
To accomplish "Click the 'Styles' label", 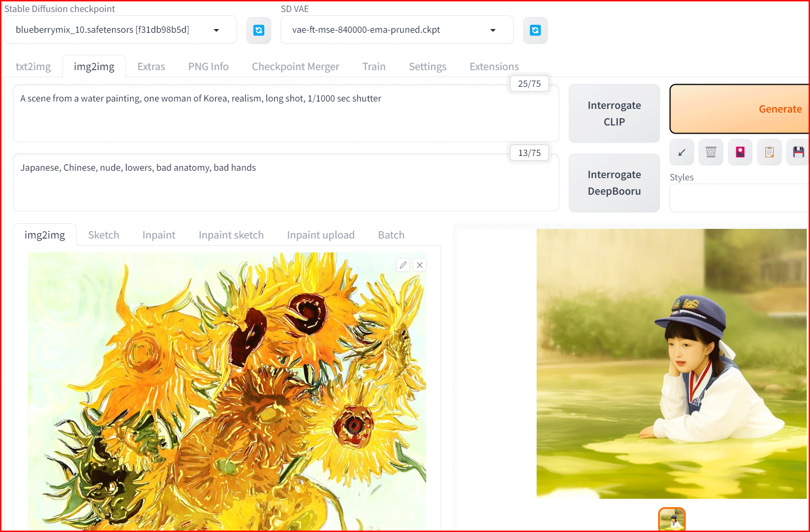I will pyautogui.click(x=682, y=177).
